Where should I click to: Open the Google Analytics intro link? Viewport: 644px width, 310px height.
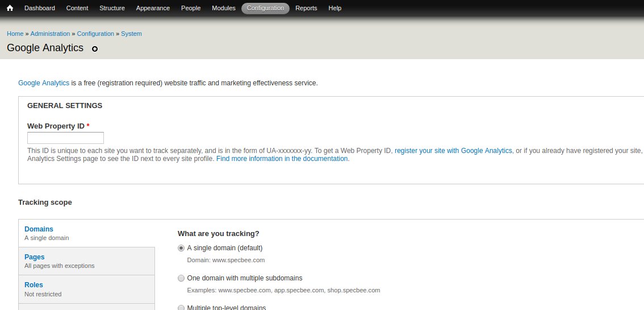(x=44, y=83)
